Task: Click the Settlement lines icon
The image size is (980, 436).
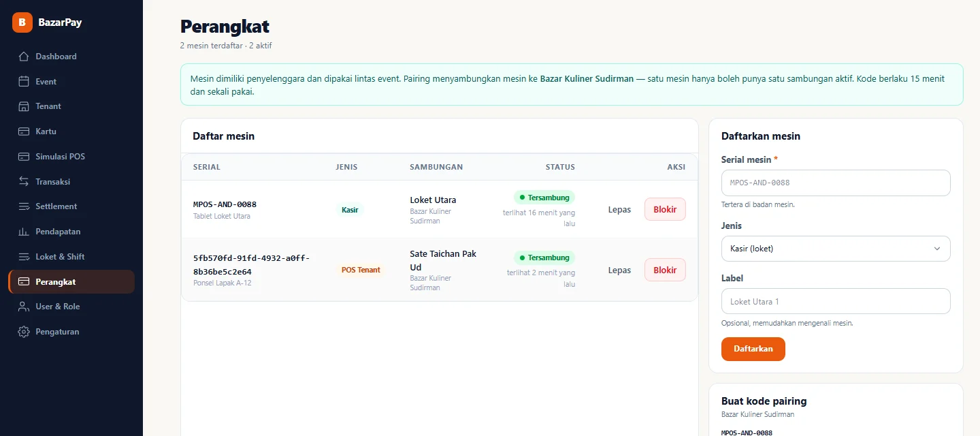Action: click(24, 206)
